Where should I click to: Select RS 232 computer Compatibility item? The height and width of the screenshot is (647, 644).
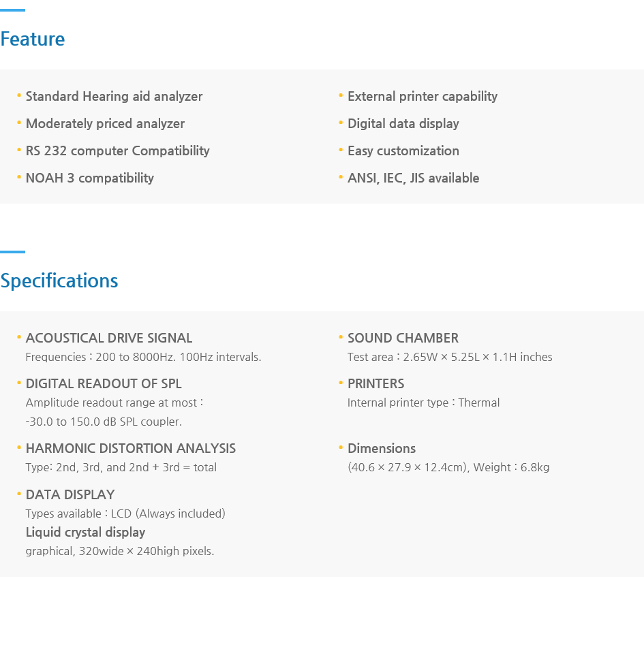[118, 151]
